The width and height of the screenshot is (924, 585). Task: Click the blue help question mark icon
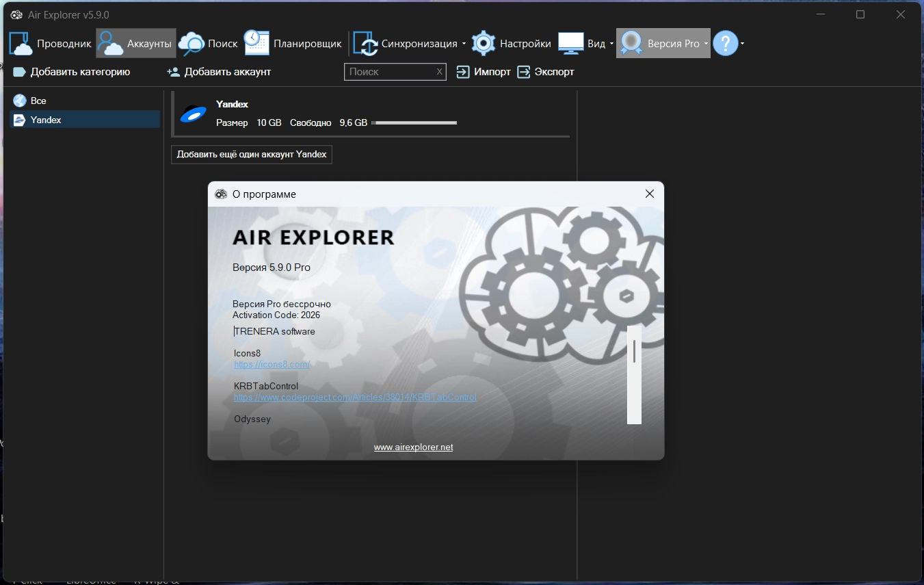click(x=725, y=44)
